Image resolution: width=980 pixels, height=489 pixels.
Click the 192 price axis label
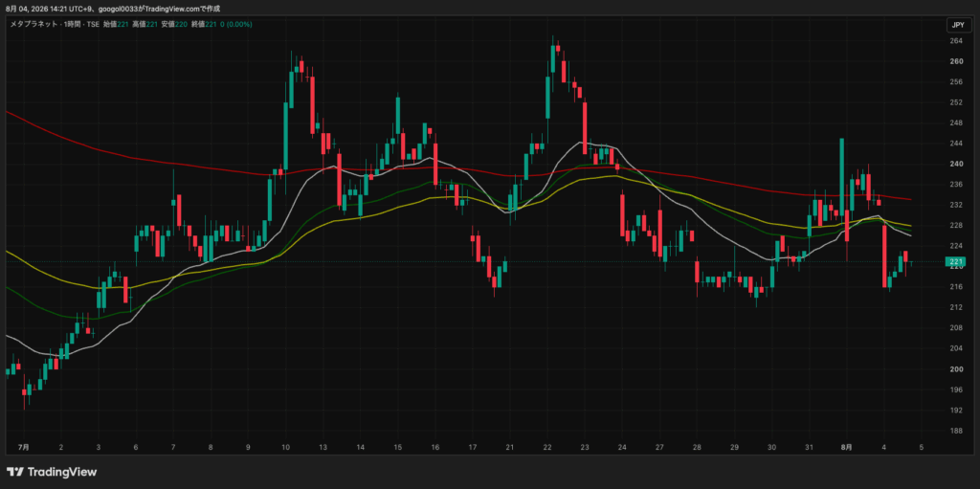click(x=956, y=411)
